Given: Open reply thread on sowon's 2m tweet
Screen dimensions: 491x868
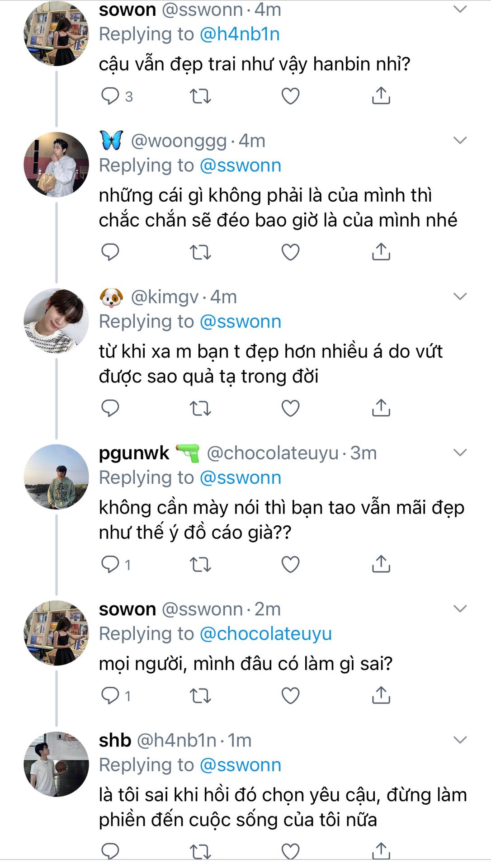Looking at the screenshot, I should click(x=110, y=695).
